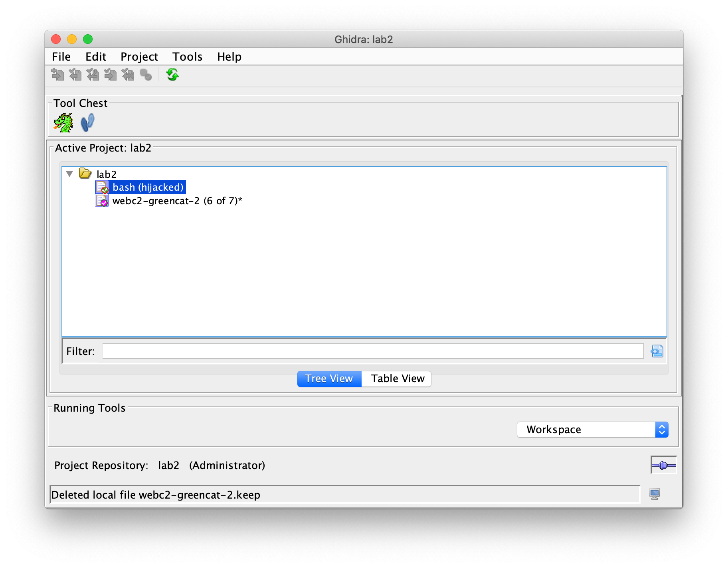
Task: Minimize the Ghidra window with yellow button
Action: coord(72,39)
